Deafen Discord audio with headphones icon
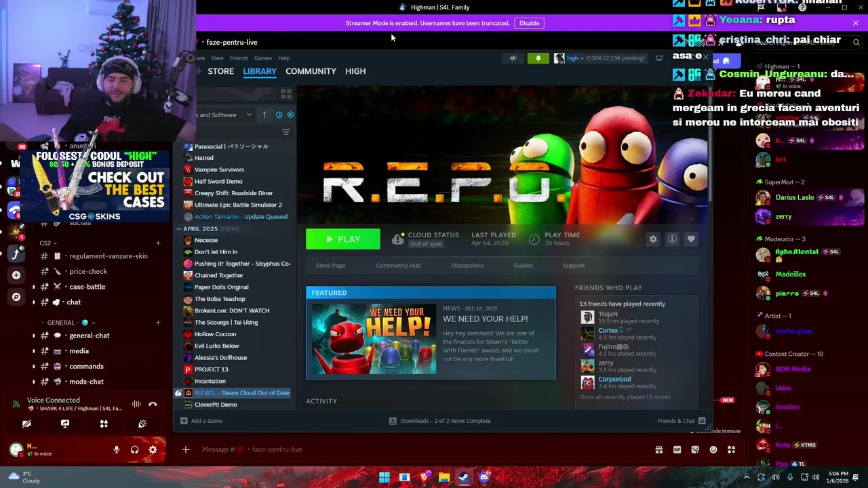868x488 pixels. click(135, 450)
